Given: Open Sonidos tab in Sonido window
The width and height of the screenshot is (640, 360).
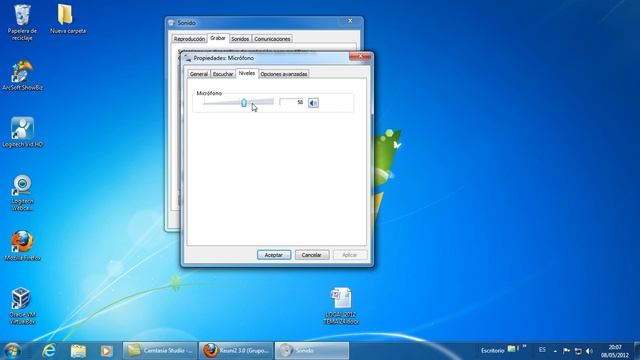Looking at the screenshot, I should [x=240, y=39].
